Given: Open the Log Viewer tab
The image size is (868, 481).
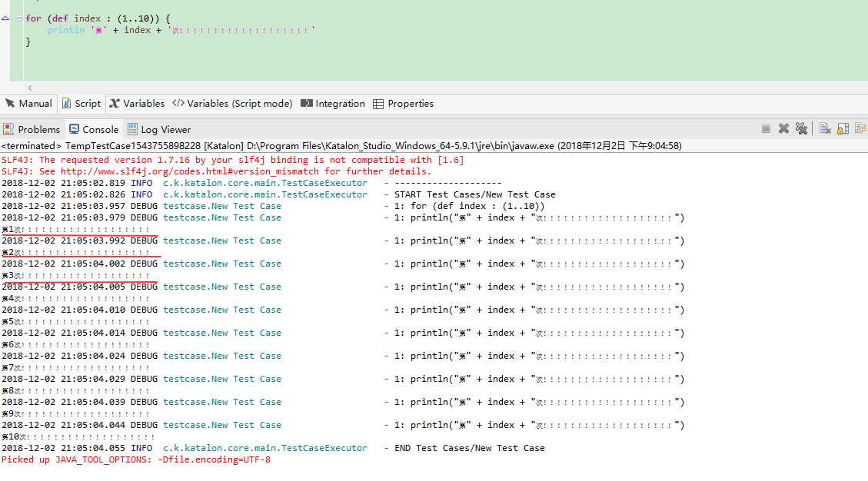Looking at the screenshot, I should click(159, 130).
